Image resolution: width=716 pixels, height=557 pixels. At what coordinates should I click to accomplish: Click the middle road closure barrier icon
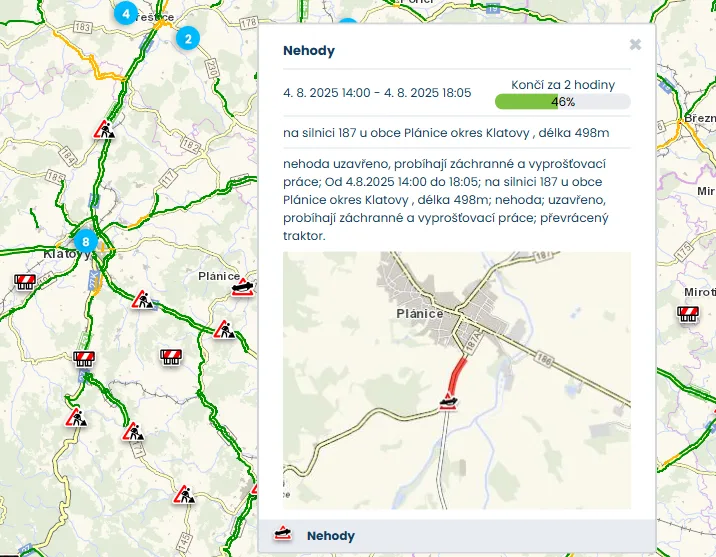(x=171, y=357)
